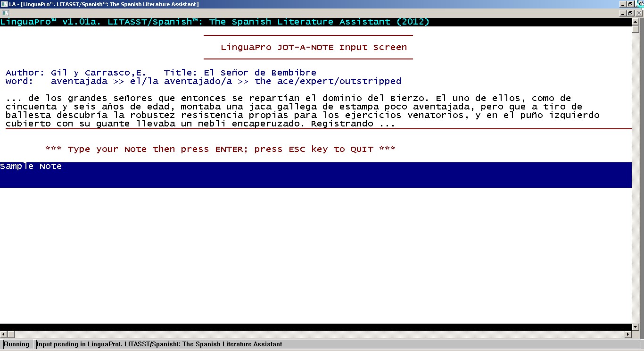Click the vertical scrollbar down arrow
Viewport: 644px width, 351px height.
click(x=636, y=327)
